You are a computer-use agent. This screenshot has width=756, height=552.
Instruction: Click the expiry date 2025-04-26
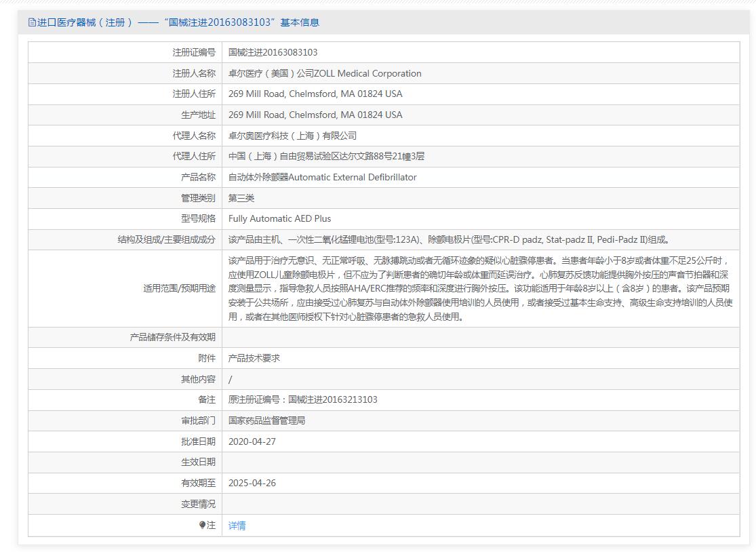252,483
